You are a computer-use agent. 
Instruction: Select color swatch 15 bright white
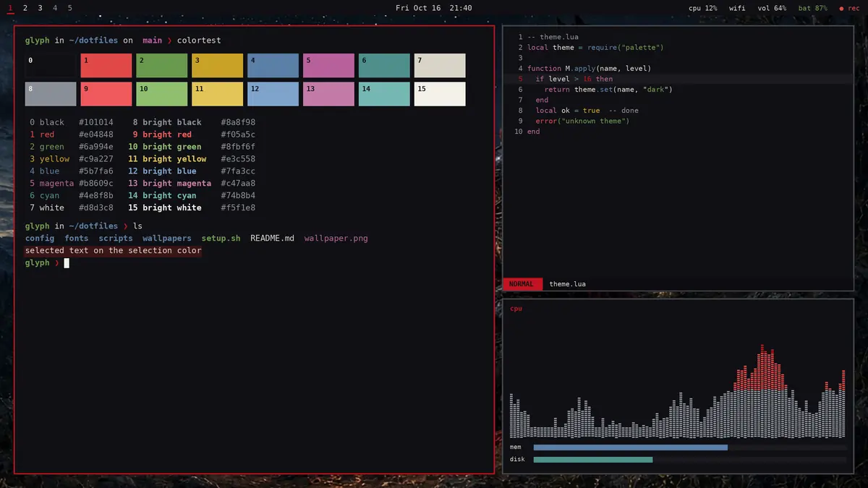[x=440, y=94]
